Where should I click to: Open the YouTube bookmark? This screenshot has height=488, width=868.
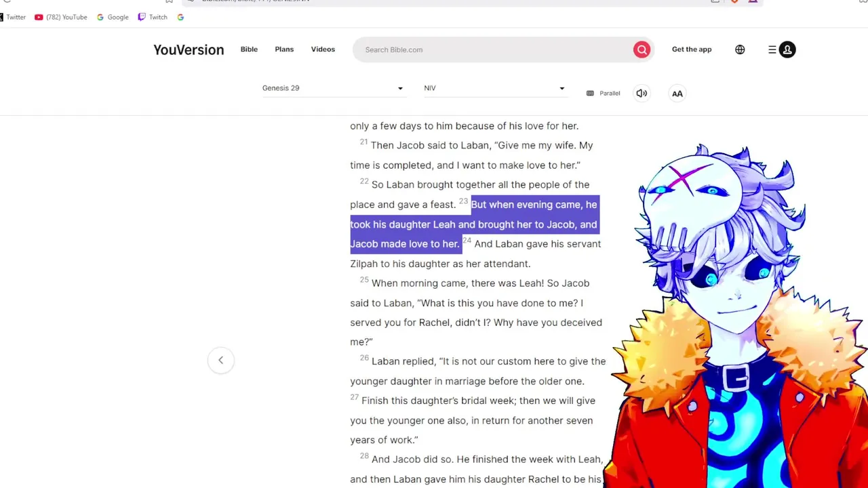[x=61, y=17]
